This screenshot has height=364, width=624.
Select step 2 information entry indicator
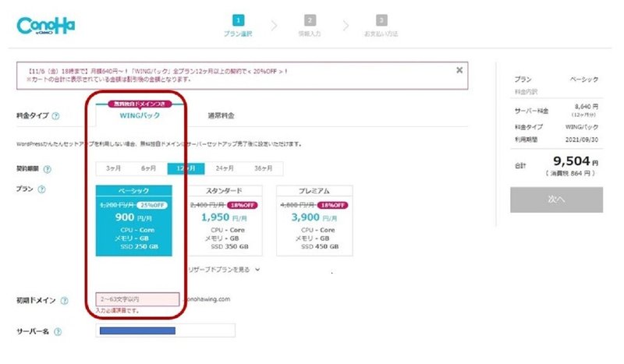(x=310, y=26)
